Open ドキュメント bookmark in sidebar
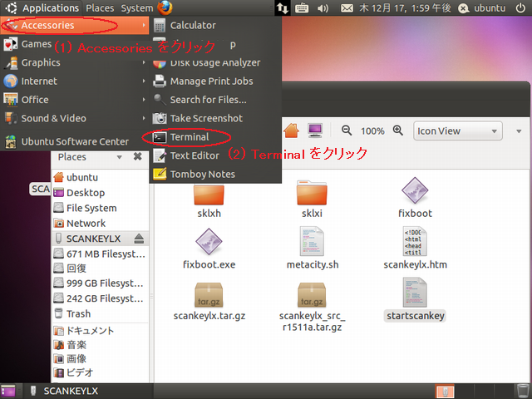The height and width of the screenshot is (399, 532). tap(100, 331)
